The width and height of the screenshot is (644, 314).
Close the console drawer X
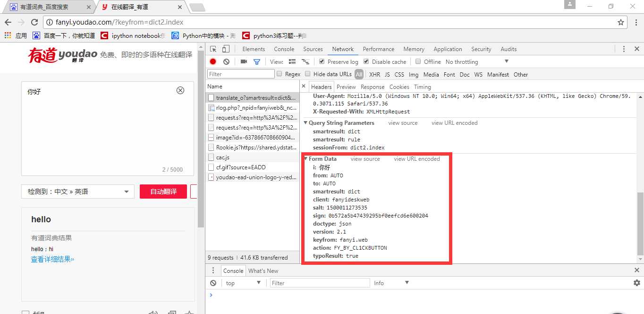636,270
